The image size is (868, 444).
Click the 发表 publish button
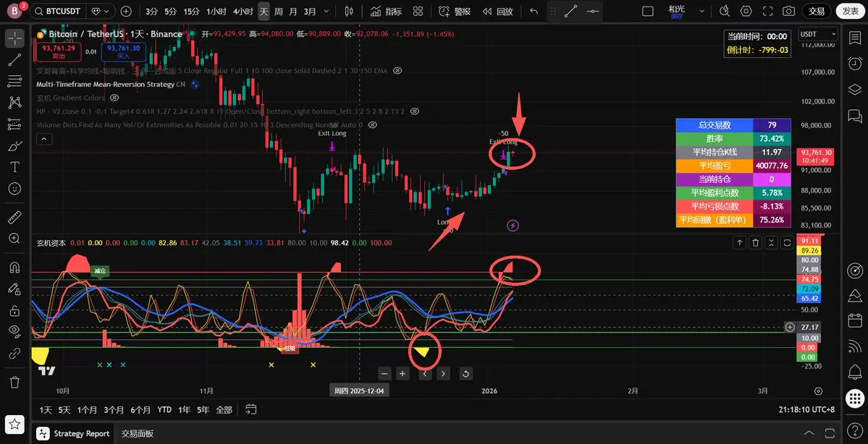(850, 11)
